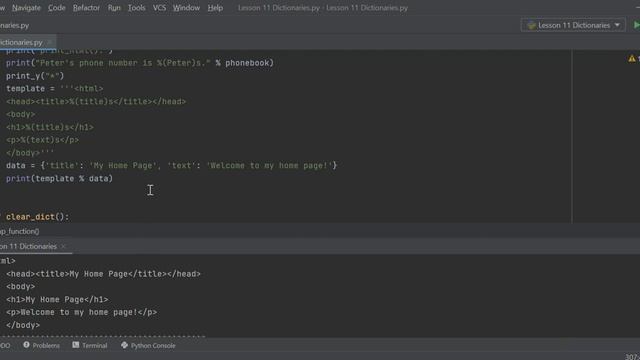Image resolution: width=640 pixels, height=360 pixels.
Task: Click the green Run button
Action: (x=636, y=25)
